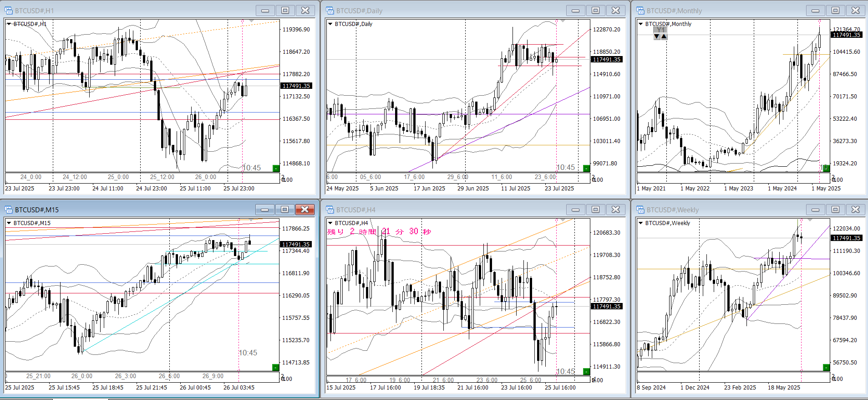Click the 19324.20 price on Monthly scale

845,163
